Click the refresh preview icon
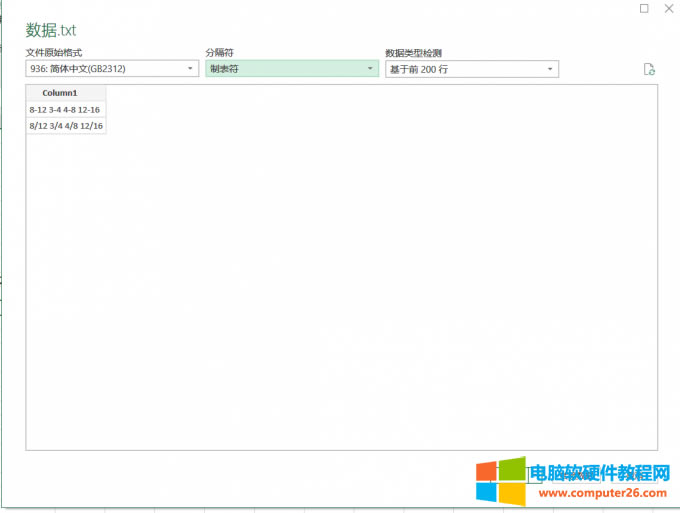Image resolution: width=680 pixels, height=513 pixels. pyautogui.click(x=649, y=69)
